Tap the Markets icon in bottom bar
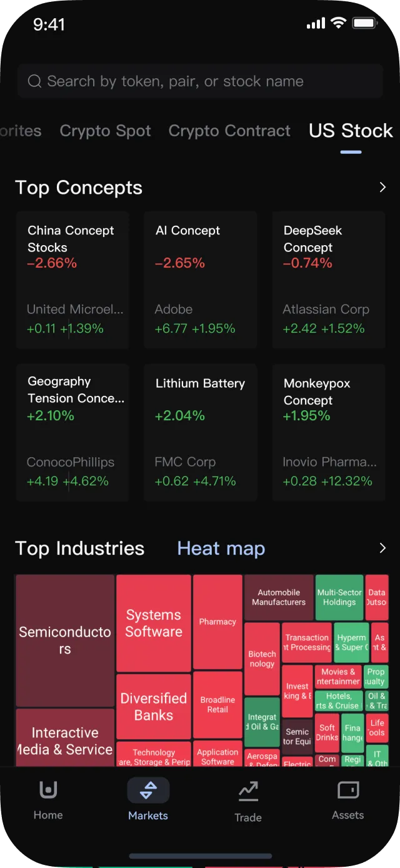 [148, 790]
